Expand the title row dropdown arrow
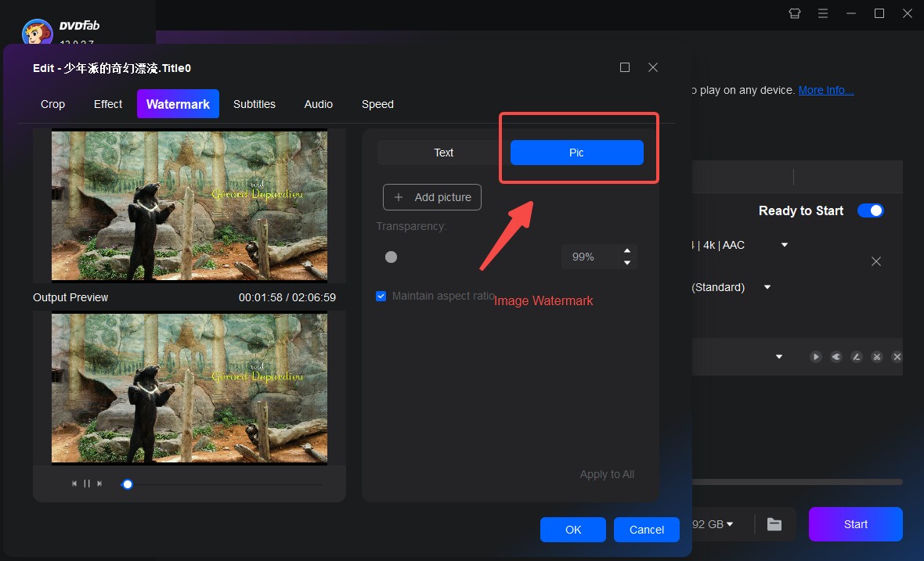This screenshot has width=924, height=561. [x=779, y=357]
